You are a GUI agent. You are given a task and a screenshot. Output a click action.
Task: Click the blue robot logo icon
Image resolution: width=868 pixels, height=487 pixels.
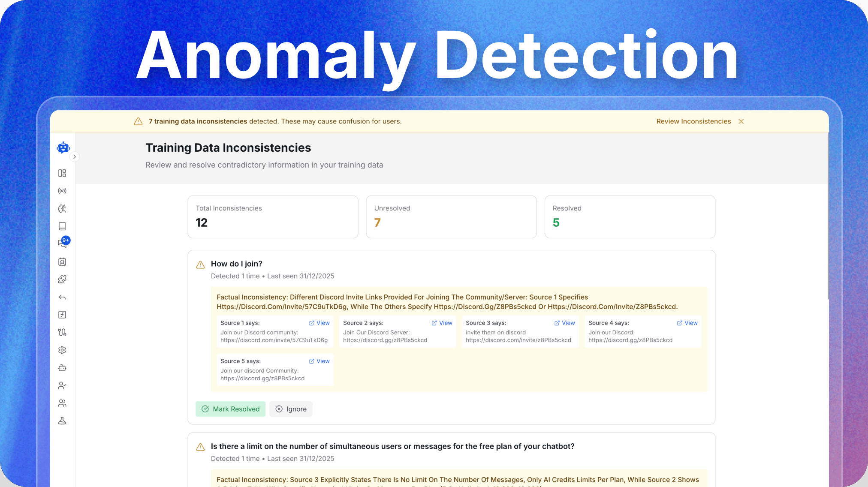tap(63, 147)
